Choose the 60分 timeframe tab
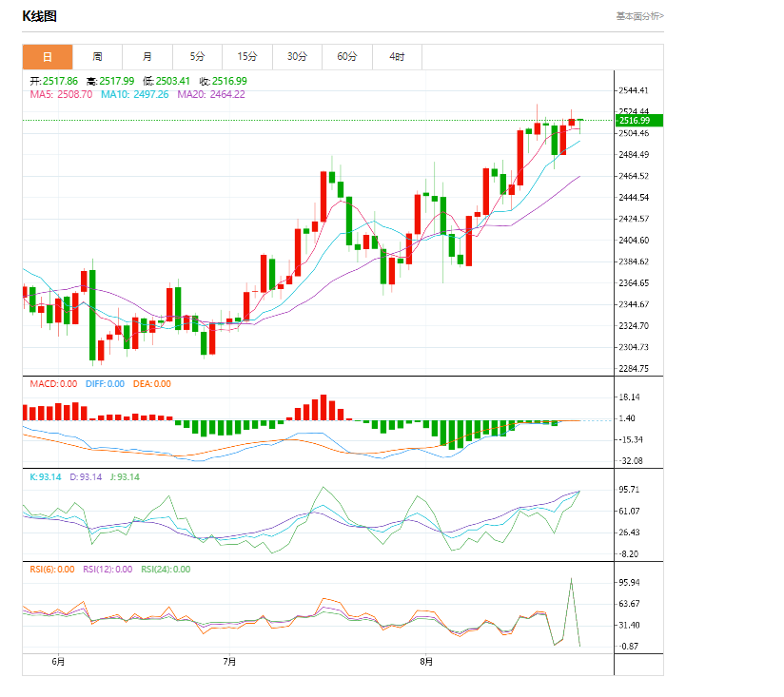Viewport: 784px width, 697px height. pyautogui.click(x=347, y=57)
